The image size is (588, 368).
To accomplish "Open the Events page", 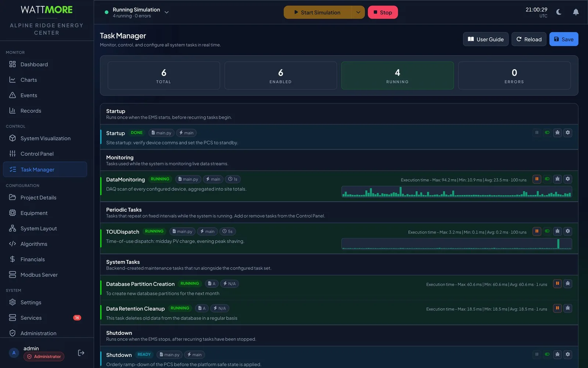I will coord(45,95).
